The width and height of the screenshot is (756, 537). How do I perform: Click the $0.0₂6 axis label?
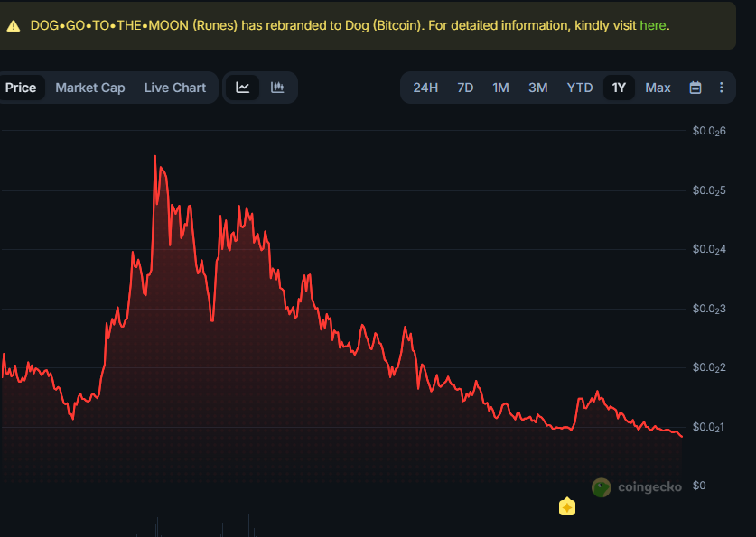[709, 131]
